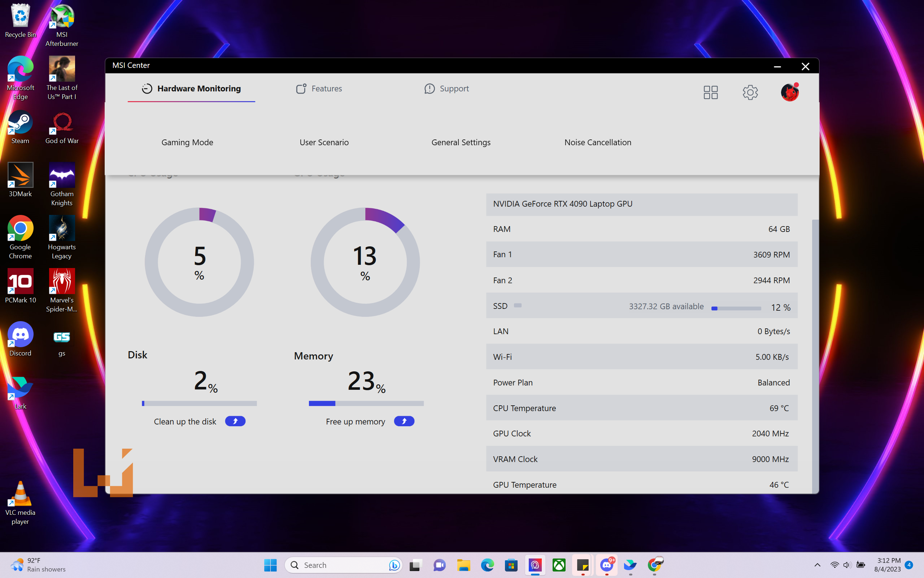Click the MSI Center vertical scrollbar
This screenshot has height=578, width=924.
(x=815, y=355)
